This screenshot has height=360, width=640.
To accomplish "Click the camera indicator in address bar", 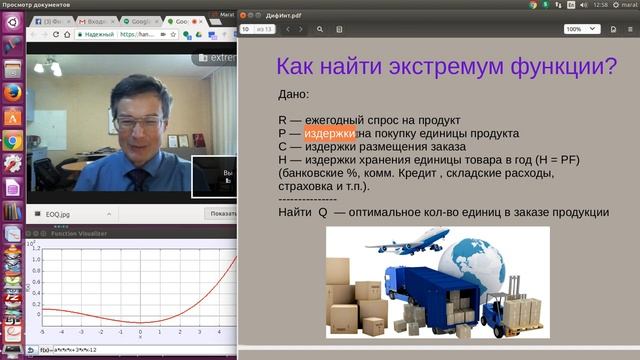I will [x=163, y=35].
